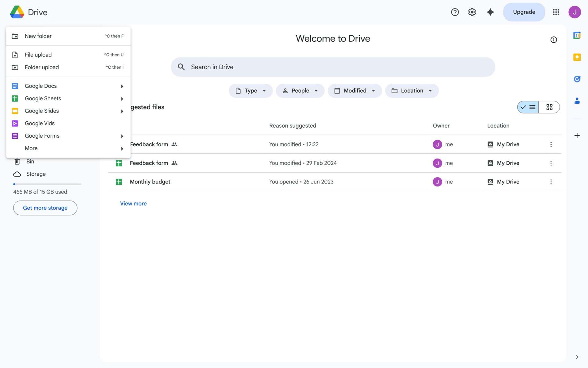588x368 pixels.
Task: Select Google Sheets menu entry
Action: 68,98
